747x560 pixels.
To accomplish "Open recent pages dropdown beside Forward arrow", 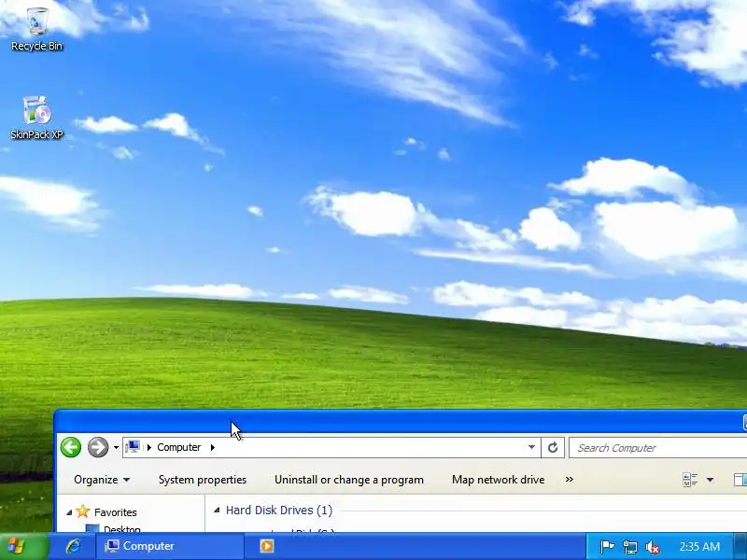I will 116,448.
